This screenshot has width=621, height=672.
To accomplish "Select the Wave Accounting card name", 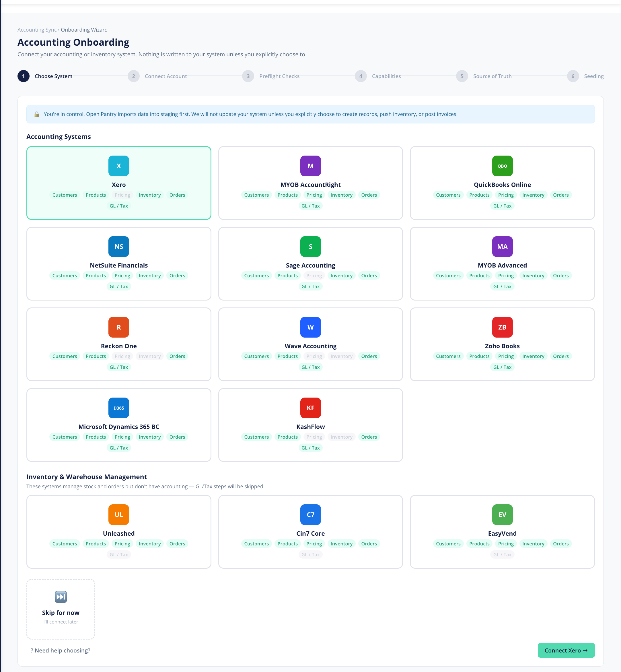I will click(310, 346).
